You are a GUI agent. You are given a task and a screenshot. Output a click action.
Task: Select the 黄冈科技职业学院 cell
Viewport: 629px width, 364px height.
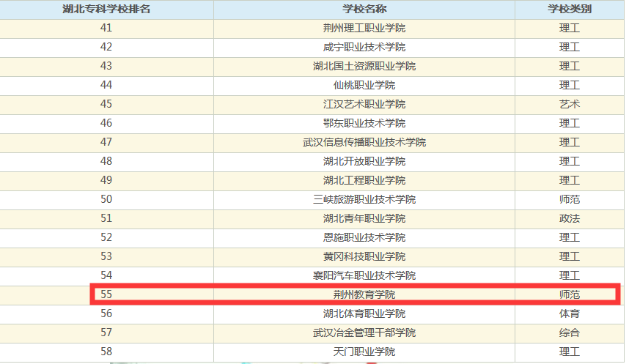[x=364, y=257]
